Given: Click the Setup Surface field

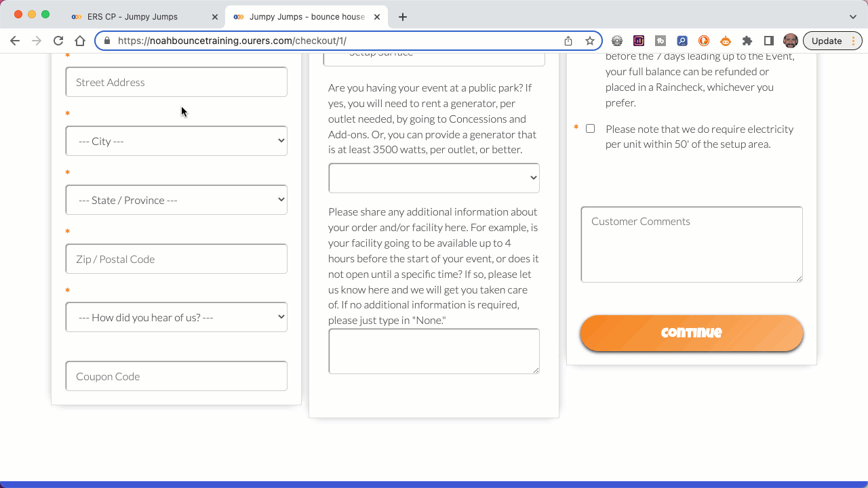Looking at the screenshot, I should [x=434, y=59].
